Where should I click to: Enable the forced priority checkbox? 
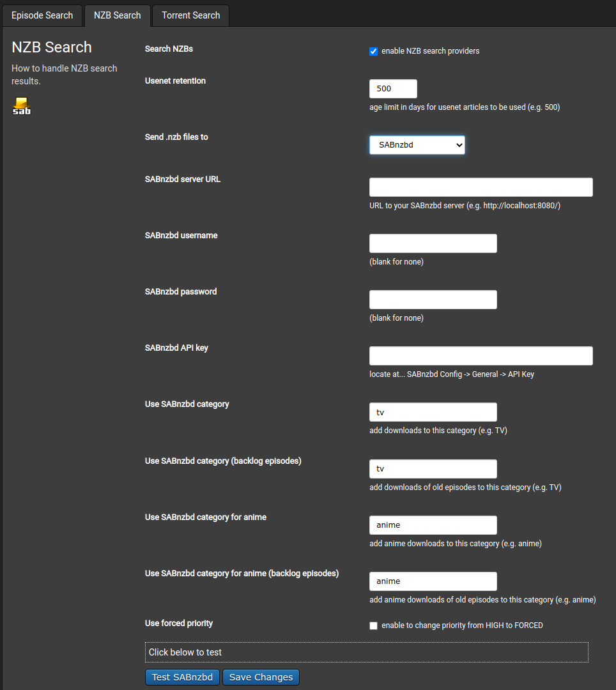click(x=374, y=625)
